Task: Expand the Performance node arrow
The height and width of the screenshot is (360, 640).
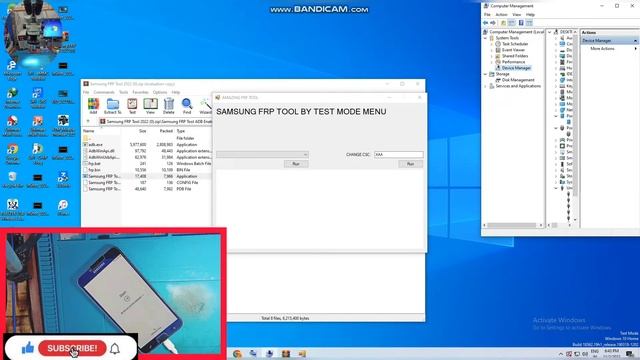Action: pyautogui.click(x=492, y=62)
